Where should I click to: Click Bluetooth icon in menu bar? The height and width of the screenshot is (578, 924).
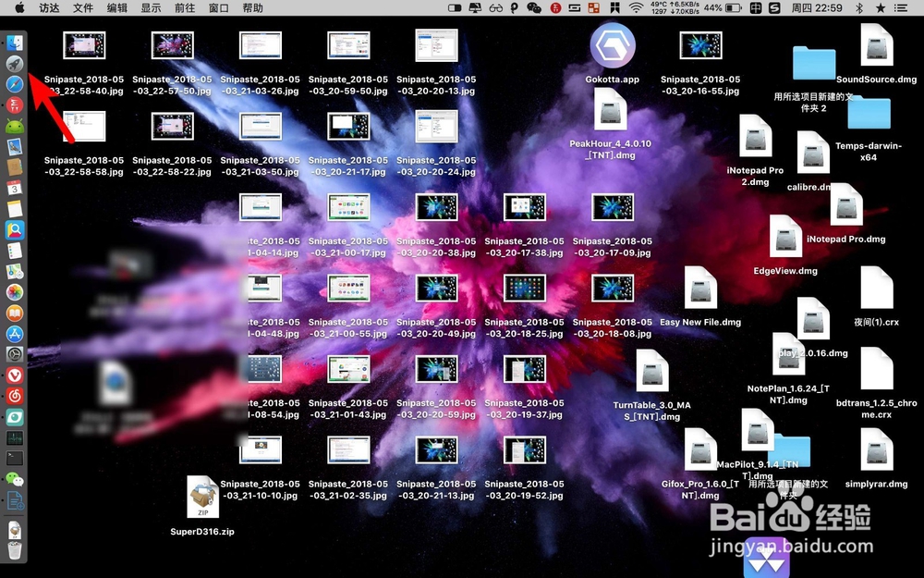pos(859,7)
